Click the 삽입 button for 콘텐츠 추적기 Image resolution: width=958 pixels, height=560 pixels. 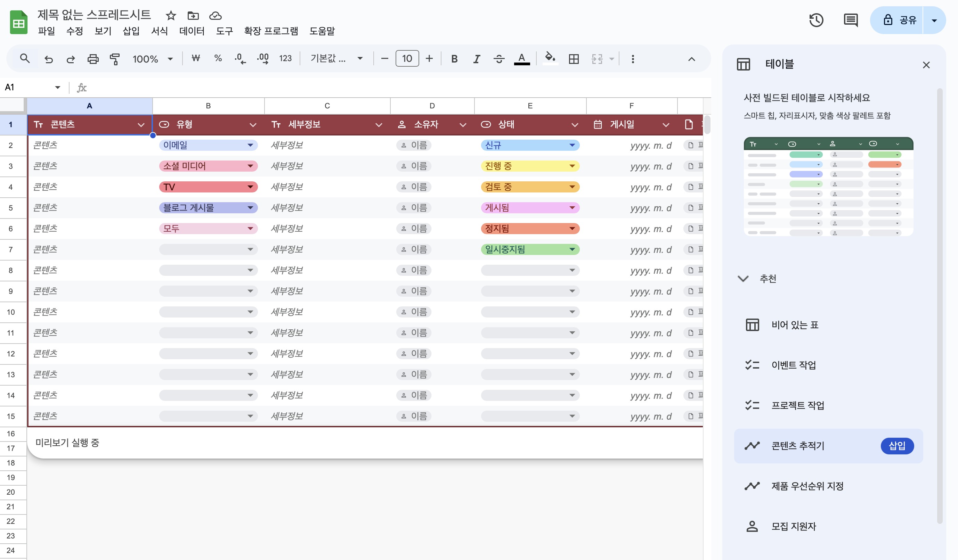point(897,446)
